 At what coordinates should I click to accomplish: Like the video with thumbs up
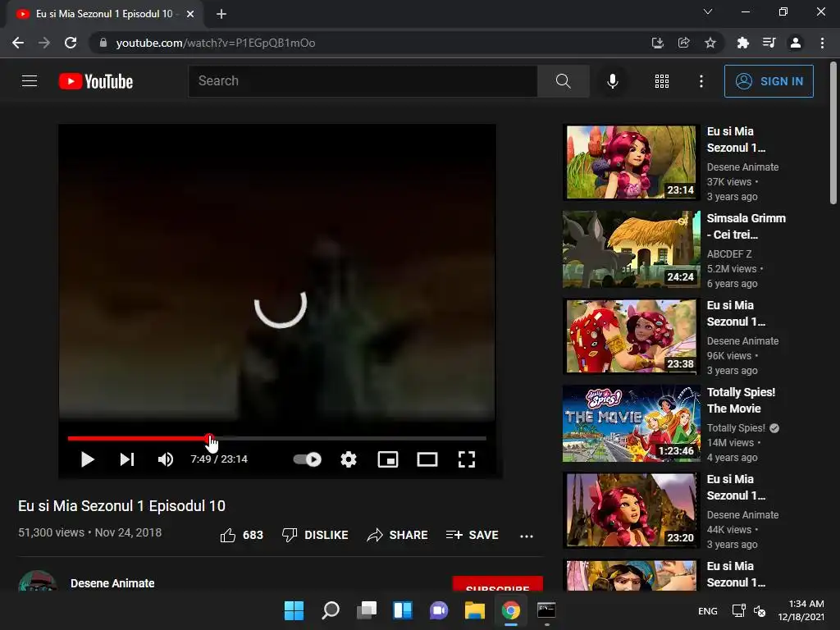click(242, 535)
